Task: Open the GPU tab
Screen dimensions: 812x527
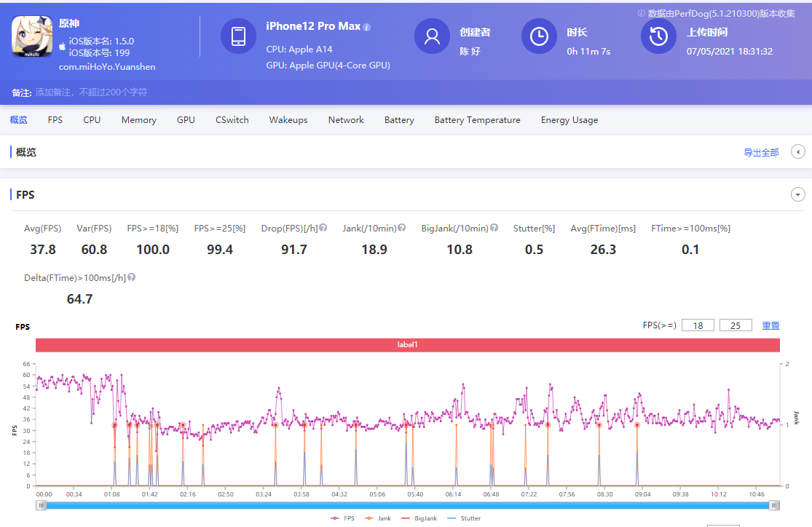Action: click(x=186, y=119)
